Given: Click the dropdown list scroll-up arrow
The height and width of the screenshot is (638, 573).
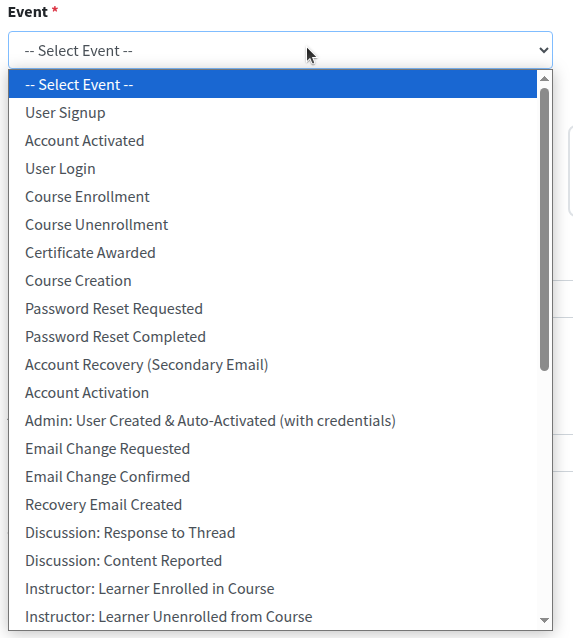Looking at the screenshot, I should coord(544,79).
